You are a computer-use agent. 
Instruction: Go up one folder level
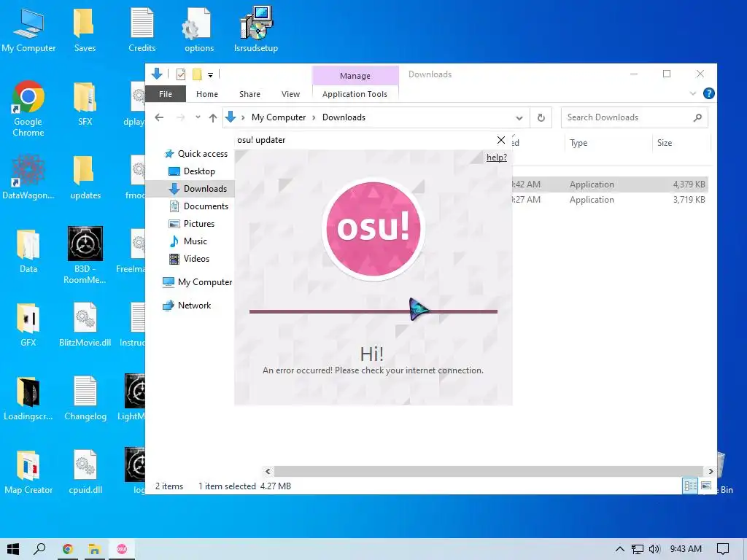click(x=213, y=117)
